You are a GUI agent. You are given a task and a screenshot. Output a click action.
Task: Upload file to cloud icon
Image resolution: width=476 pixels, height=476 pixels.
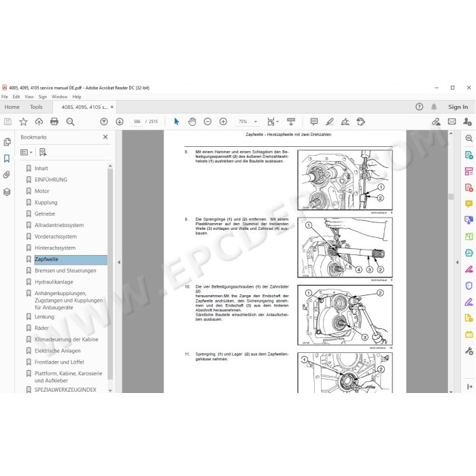(x=39, y=122)
